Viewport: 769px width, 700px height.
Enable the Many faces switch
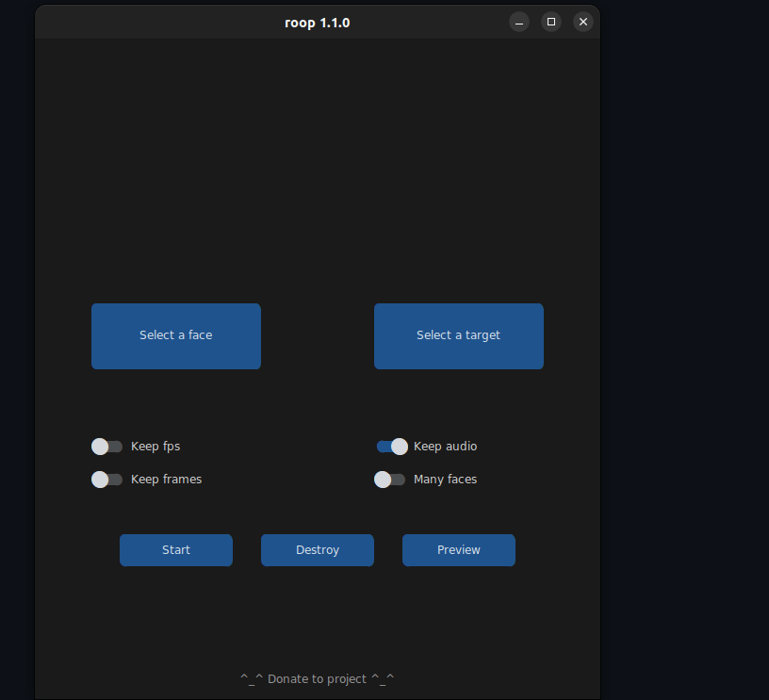pos(390,480)
